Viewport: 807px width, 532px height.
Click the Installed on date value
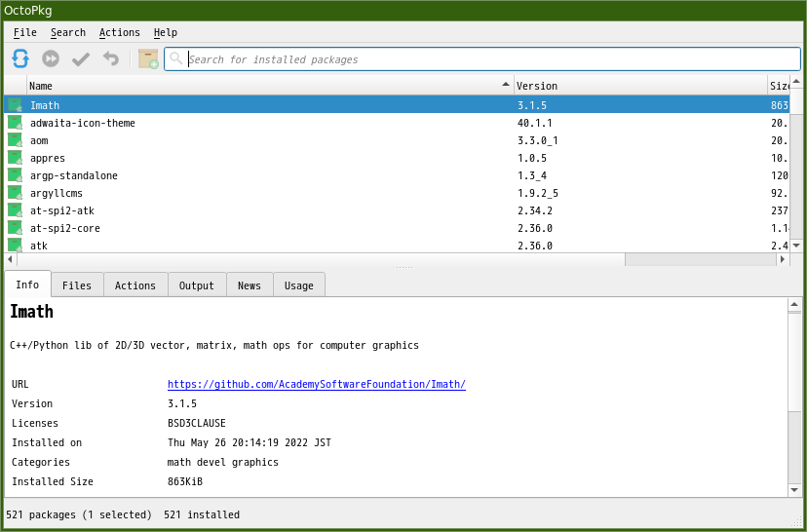[x=250, y=443]
